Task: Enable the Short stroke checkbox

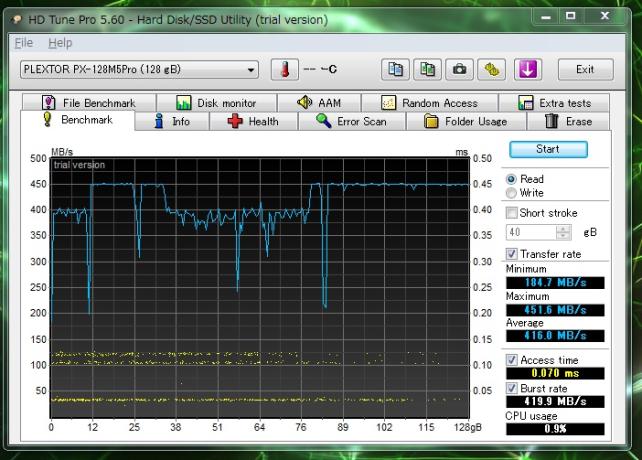Action: (513, 213)
